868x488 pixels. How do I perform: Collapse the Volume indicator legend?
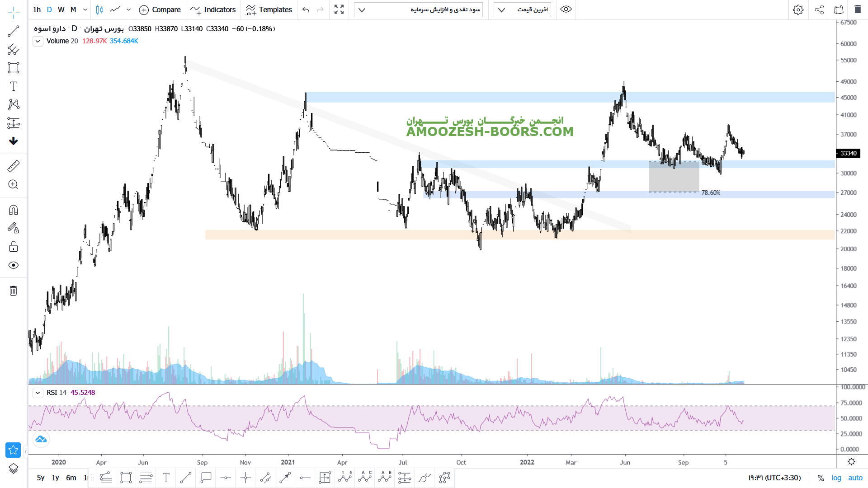(x=38, y=41)
